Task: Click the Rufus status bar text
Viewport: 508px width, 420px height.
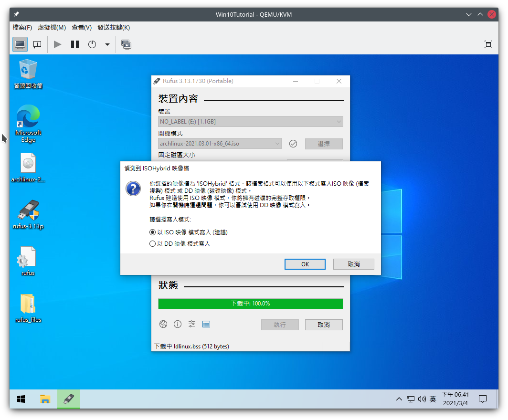Action: pyautogui.click(x=192, y=346)
